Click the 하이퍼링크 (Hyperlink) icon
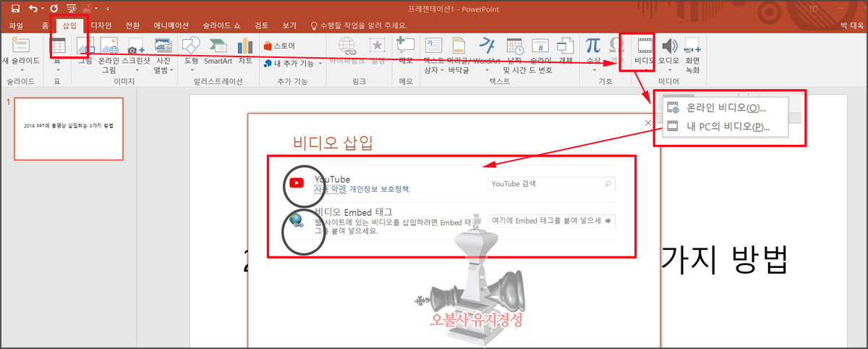Viewport: 868px width, 349px height. pos(346,46)
